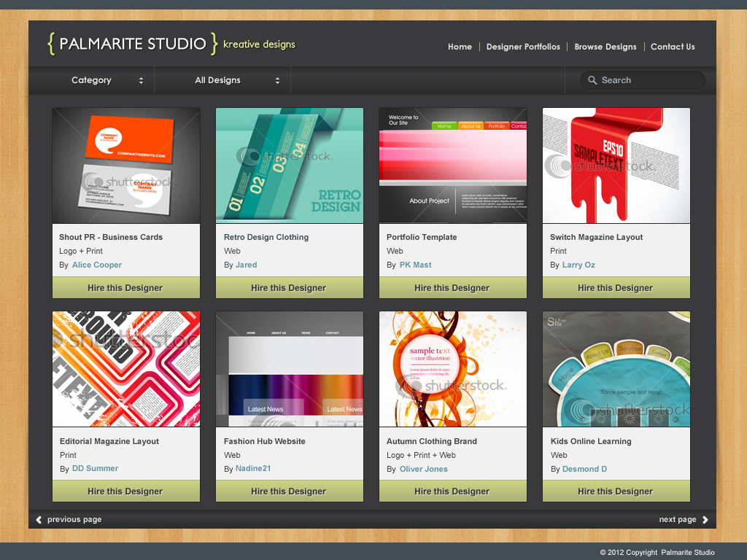The image size is (747, 560).
Task: Open the Retro Design teal thumbnail
Action: pyautogui.click(x=290, y=166)
